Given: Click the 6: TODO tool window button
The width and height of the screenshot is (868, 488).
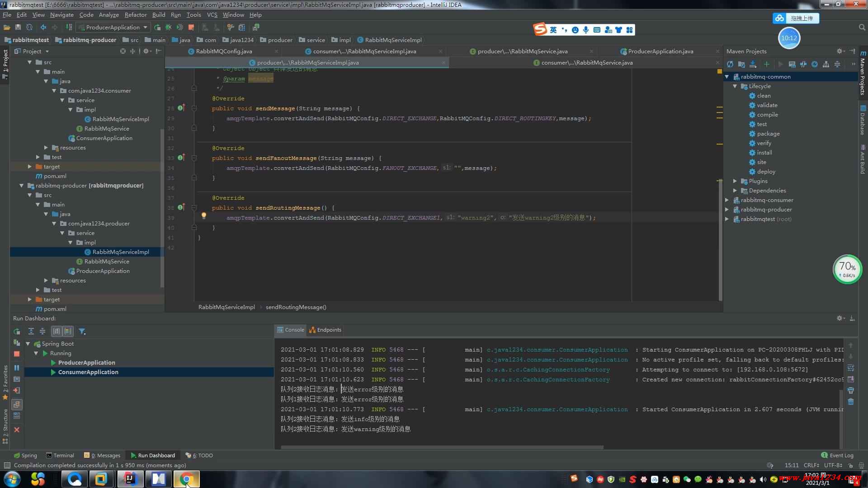Looking at the screenshot, I should pos(199,455).
